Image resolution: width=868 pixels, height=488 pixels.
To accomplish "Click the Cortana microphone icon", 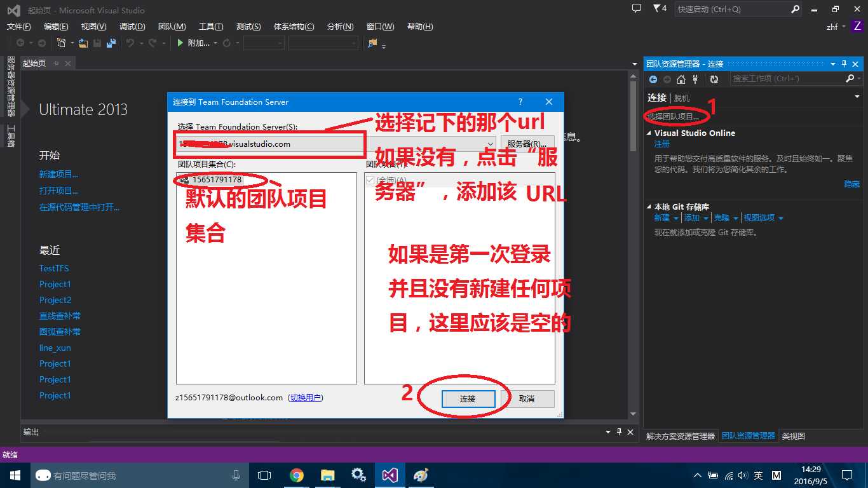I will [x=236, y=475].
